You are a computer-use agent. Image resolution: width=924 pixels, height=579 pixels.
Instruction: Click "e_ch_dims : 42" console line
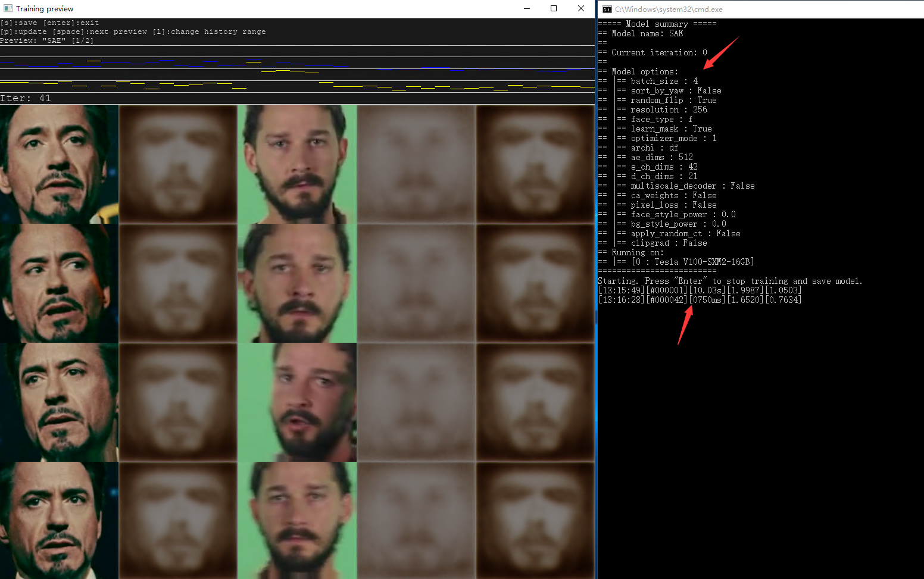point(664,167)
